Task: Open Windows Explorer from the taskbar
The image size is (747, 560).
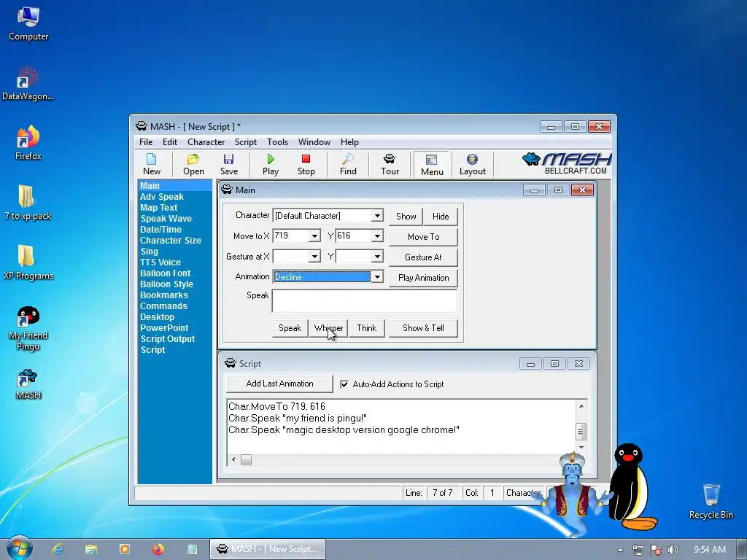Action: click(91, 549)
